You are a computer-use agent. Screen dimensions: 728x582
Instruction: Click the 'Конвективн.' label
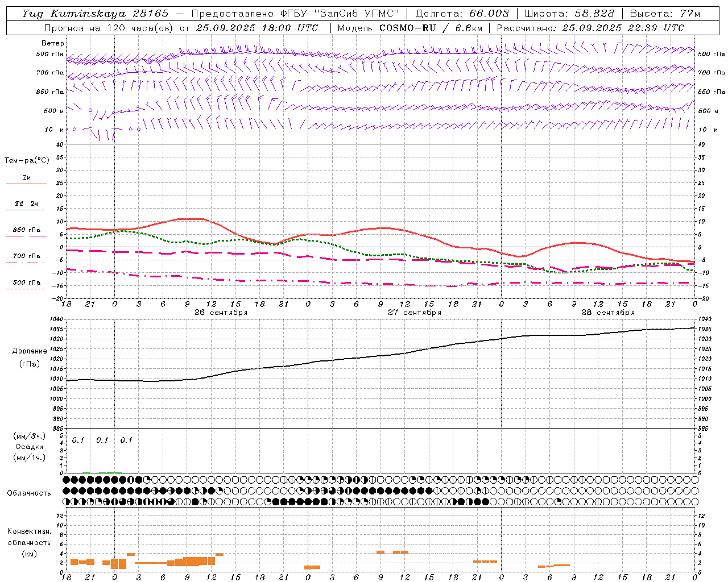coord(30,531)
